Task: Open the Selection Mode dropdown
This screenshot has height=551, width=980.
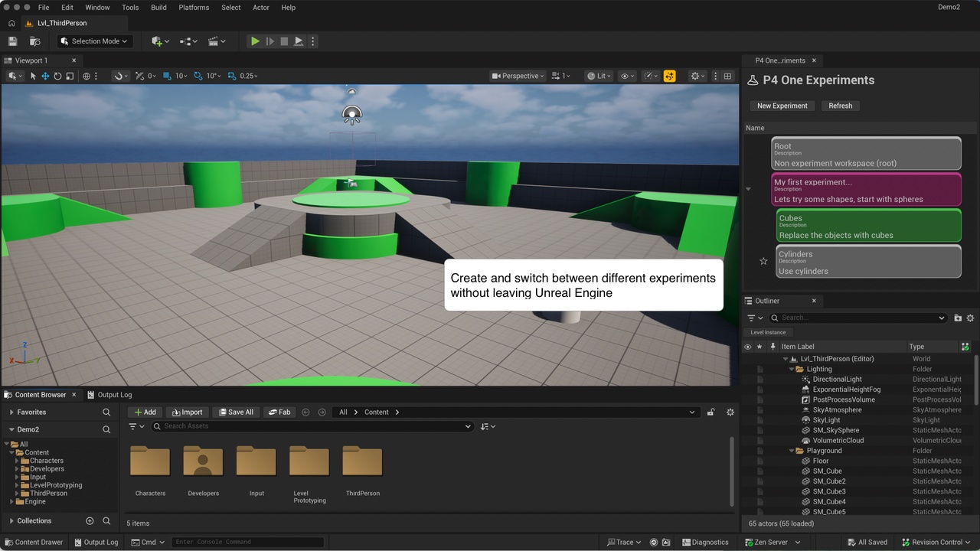Action: tap(96, 41)
